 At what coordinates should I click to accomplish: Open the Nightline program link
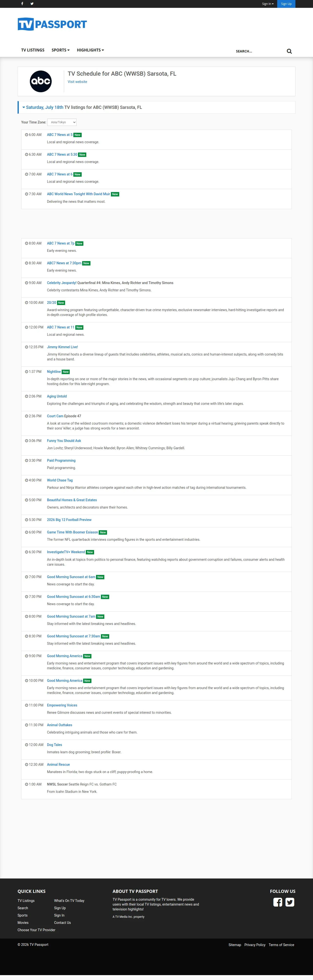point(54,372)
